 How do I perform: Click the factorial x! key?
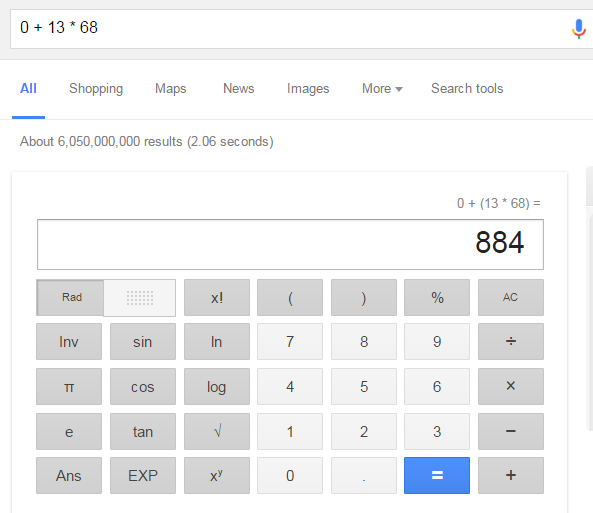click(x=217, y=298)
